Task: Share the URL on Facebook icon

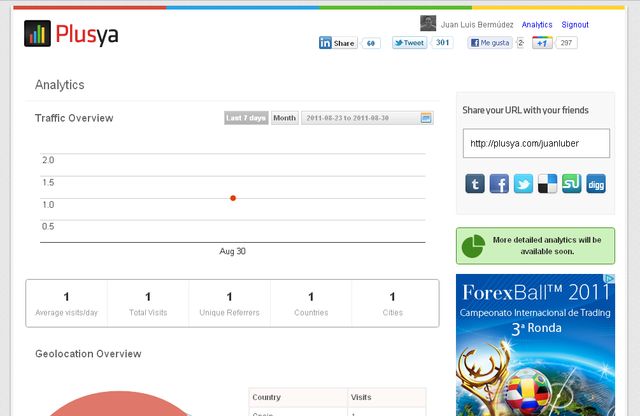Action: (499, 184)
